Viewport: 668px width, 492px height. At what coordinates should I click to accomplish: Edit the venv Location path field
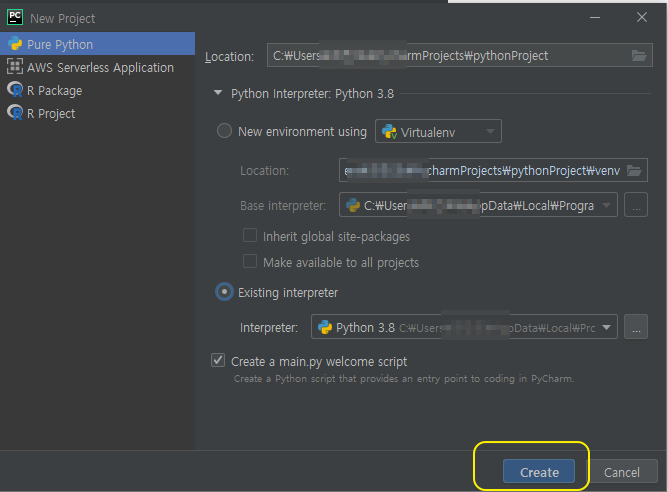coord(493,170)
